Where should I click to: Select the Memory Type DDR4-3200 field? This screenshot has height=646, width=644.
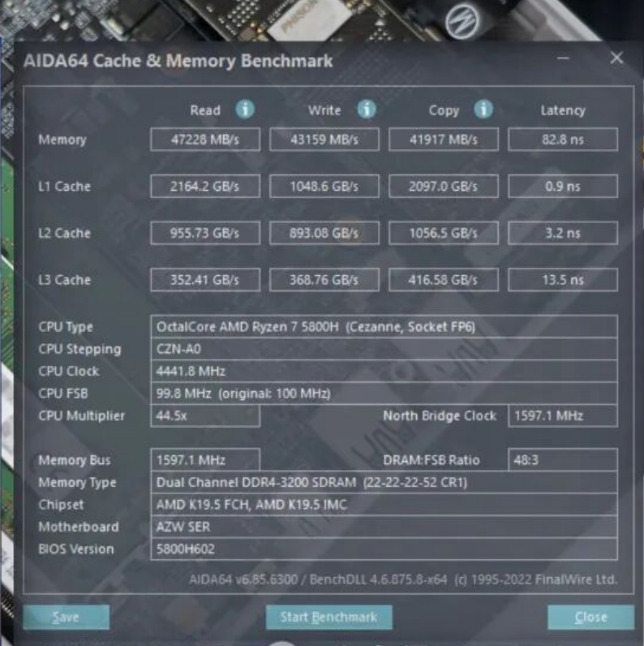[384, 482]
